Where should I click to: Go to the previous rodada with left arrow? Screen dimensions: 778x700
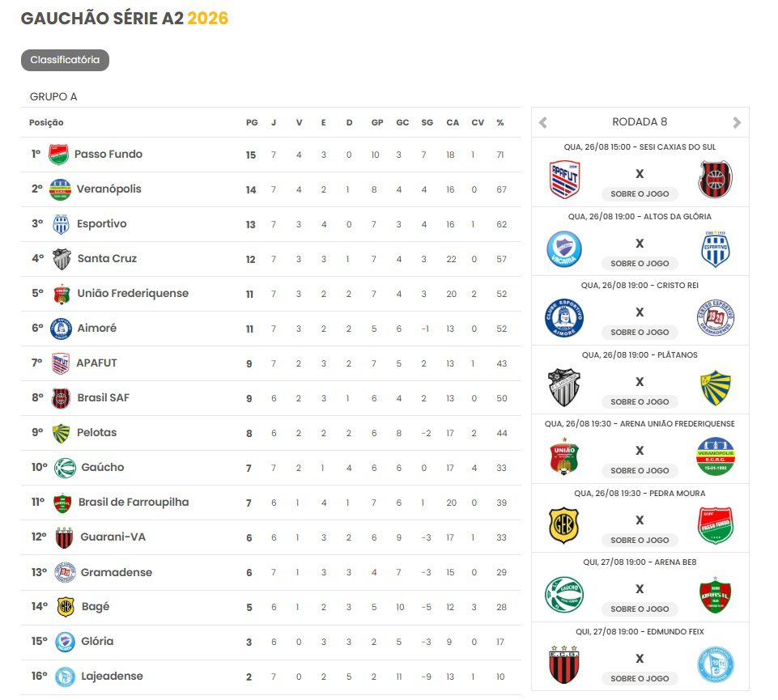click(542, 122)
